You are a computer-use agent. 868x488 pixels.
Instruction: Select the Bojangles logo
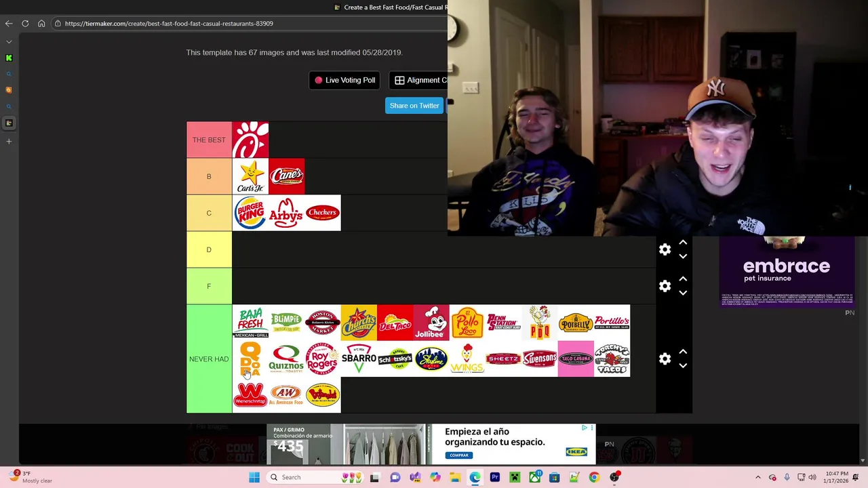coord(323,395)
